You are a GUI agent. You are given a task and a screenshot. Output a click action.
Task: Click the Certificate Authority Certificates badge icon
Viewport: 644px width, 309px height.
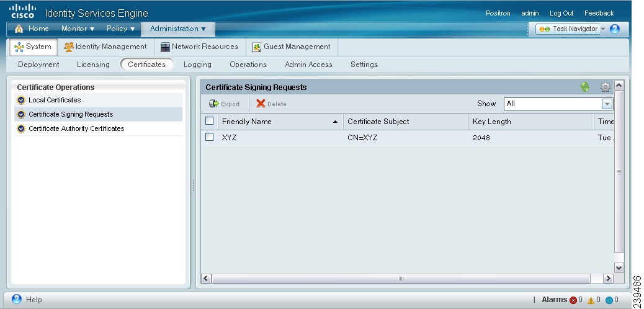21,128
